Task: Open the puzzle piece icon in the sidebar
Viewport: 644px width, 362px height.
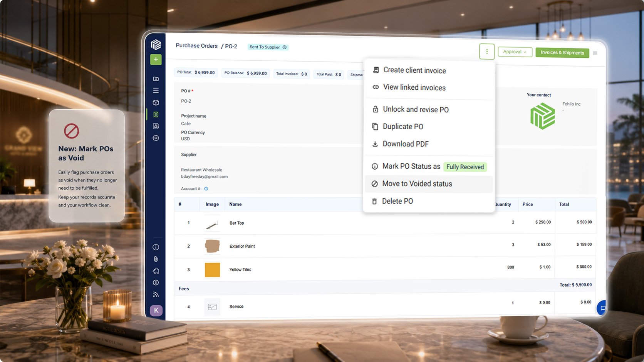Action: [x=156, y=271]
